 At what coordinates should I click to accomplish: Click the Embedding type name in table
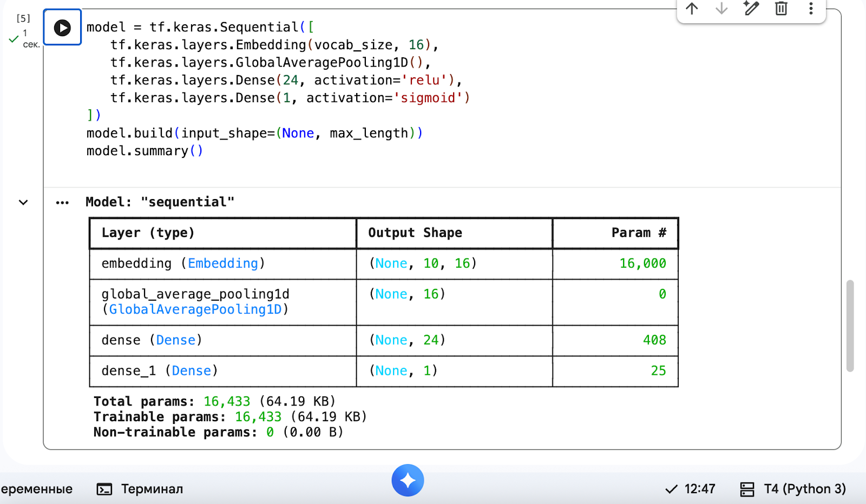click(x=222, y=263)
